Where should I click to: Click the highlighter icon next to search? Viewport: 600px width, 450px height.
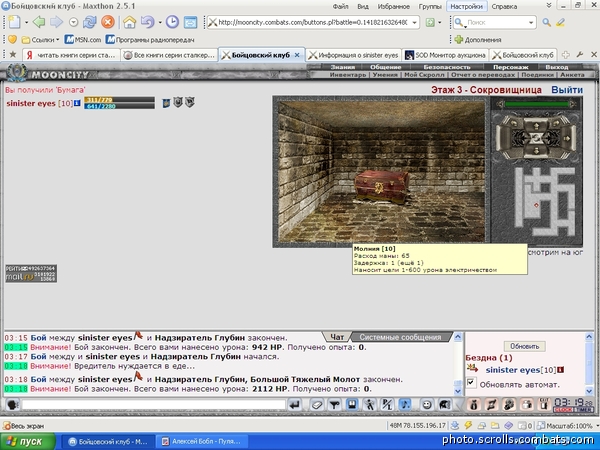561,22
